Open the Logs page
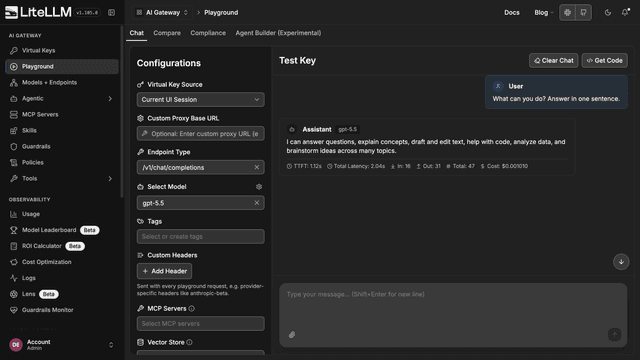The width and height of the screenshot is (640, 360). coord(62,278)
